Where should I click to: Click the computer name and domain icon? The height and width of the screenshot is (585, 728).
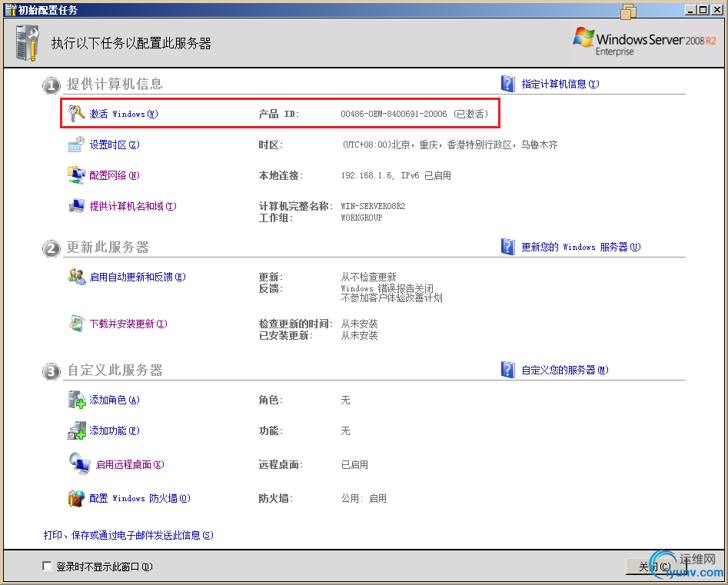[x=77, y=206]
